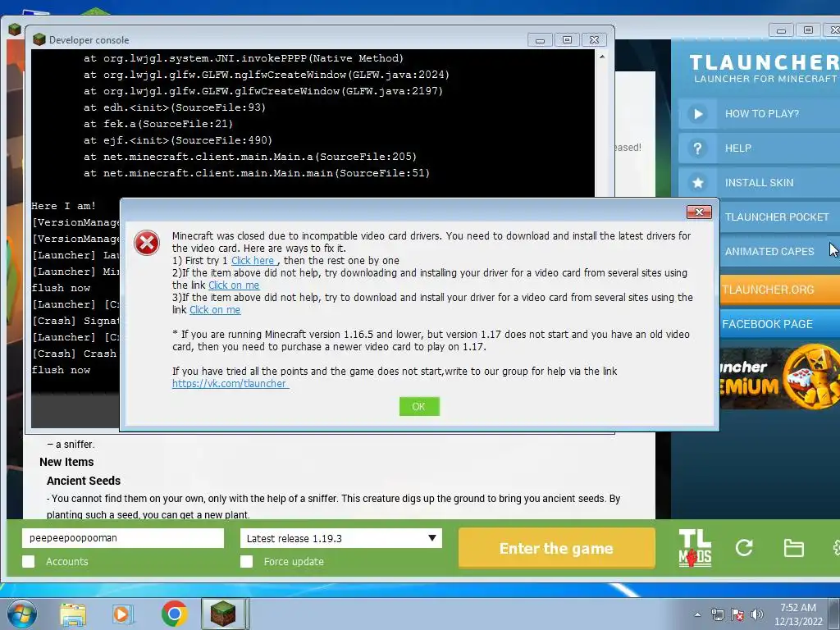840x630 pixels.
Task: Maximize the TLauncher main window
Action: [x=808, y=30]
